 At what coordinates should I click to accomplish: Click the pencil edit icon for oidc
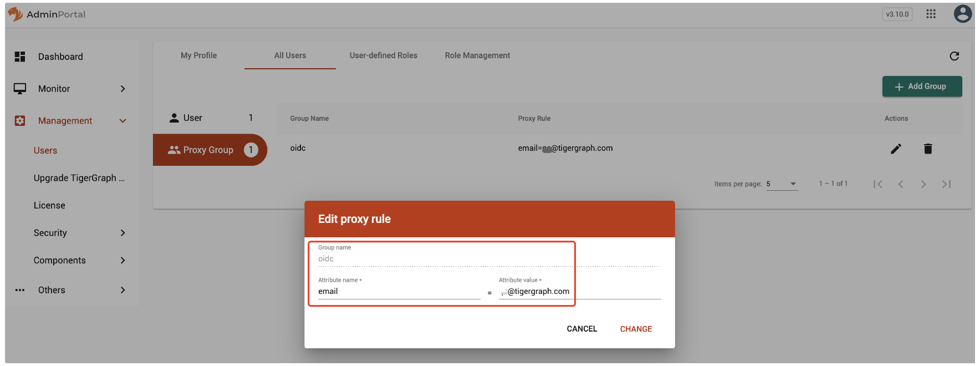pyautogui.click(x=896, y=149)
